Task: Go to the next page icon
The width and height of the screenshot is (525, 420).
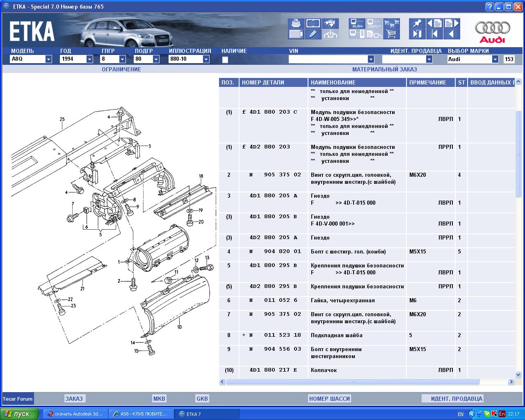Action: 452,23
